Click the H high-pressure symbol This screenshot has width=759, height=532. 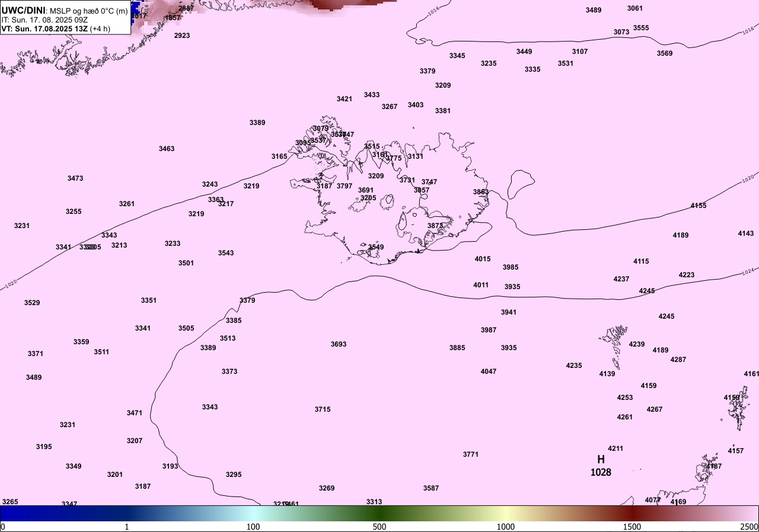click(601, 459)
